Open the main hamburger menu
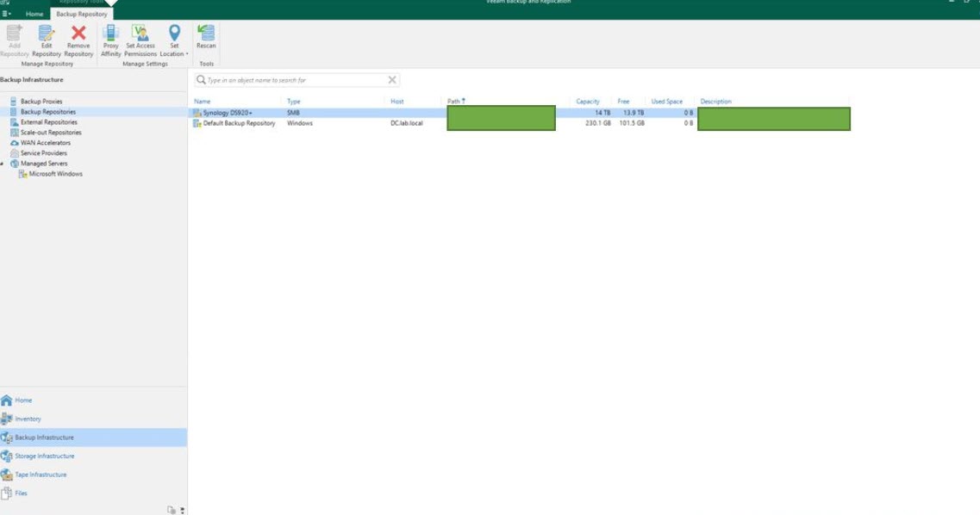The height and width of the screenshot is (515, 980). point(7,15)
